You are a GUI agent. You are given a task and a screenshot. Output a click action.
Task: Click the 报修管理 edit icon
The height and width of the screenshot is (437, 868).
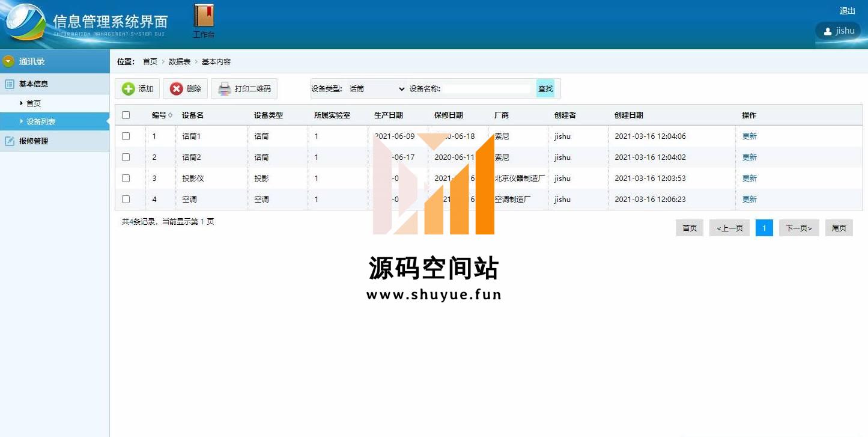point(10,141)
